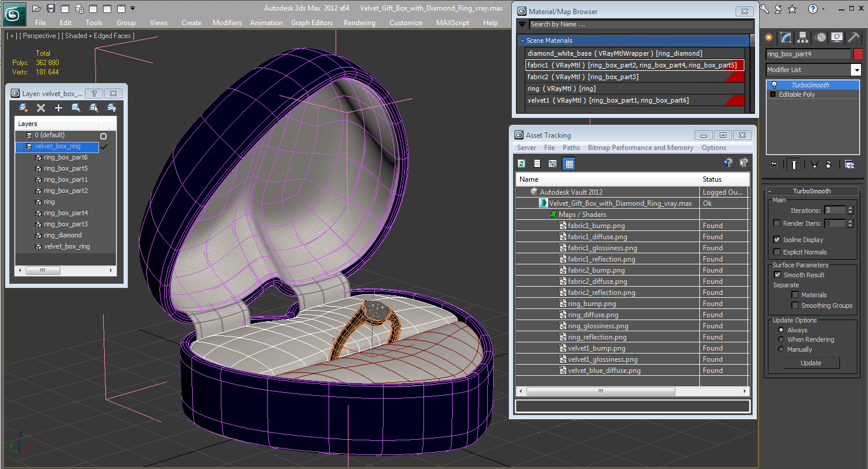
Task: Open the quick access toolbar dropdown arrow
Action: (x=132, y=8)
